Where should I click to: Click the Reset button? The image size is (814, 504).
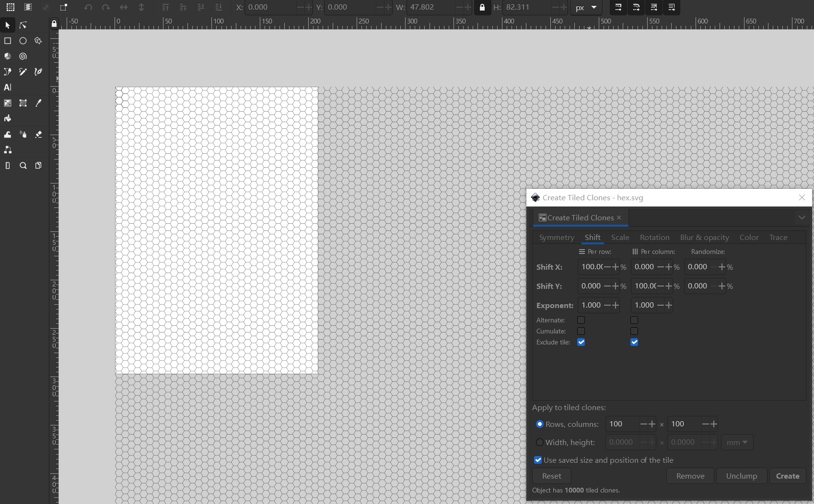pyautogui.click(x=551, y=476)
